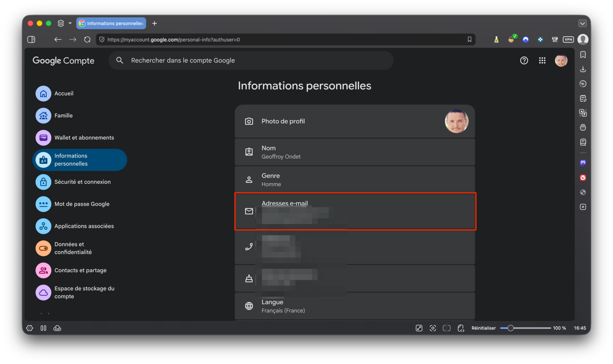The image size is (613, 364).
Task: Click the pause icon in status bar
Action: tap(43, 328)
